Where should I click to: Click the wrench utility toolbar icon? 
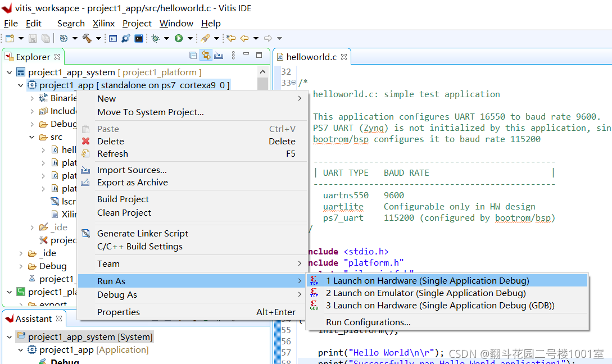click(x=126, y=38)
